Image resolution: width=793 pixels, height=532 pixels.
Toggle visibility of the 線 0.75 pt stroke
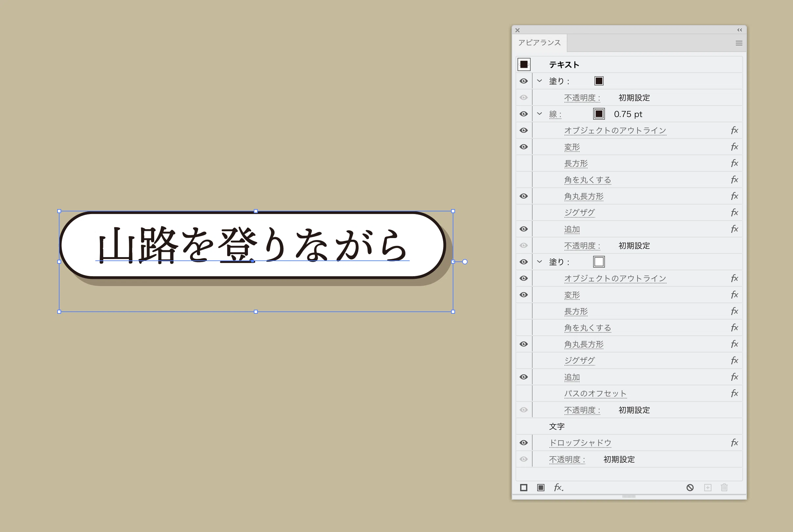click(x=524, y=114)
